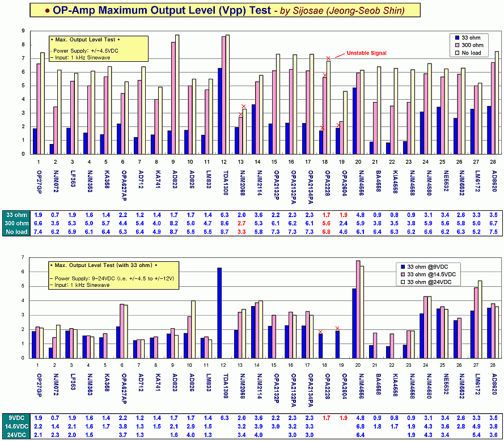
Task: Click x-axis number 12 under top chart
Action: (x=224, y=162)
